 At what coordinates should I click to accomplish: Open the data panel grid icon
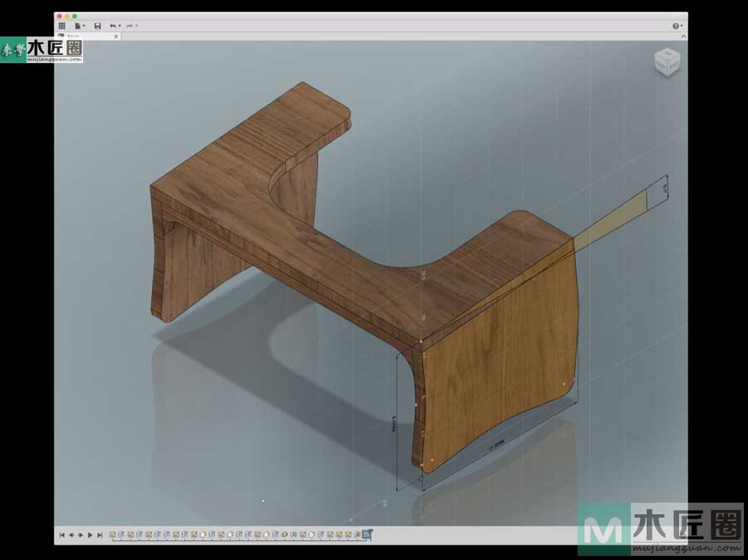tap(62, 26)
